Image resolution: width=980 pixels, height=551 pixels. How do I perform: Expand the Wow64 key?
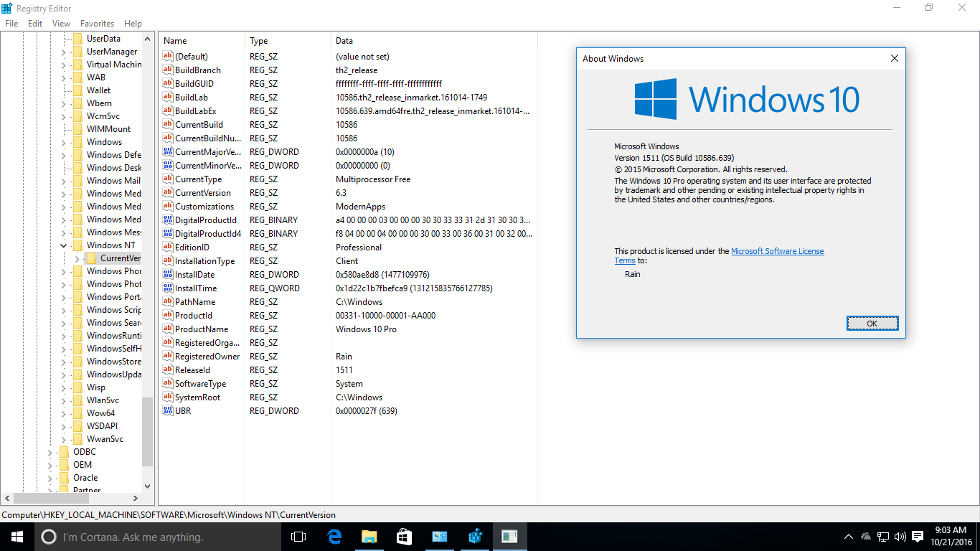pyautogui.click(x=63, y=413)
